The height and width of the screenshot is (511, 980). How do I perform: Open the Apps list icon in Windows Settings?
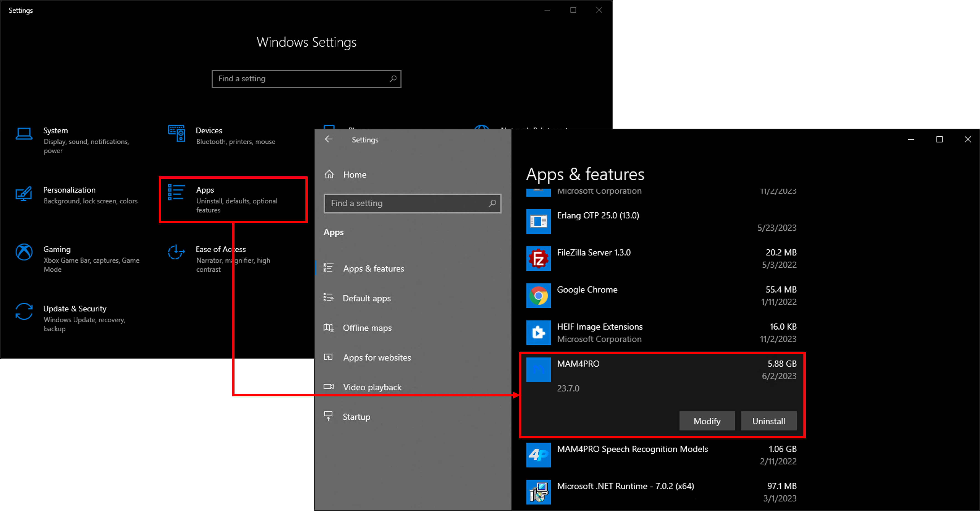(177, 193)
